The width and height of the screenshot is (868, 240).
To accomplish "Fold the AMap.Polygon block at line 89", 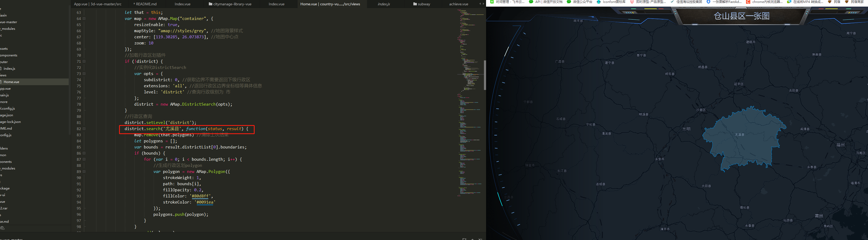I will click(x=84, y=172).
